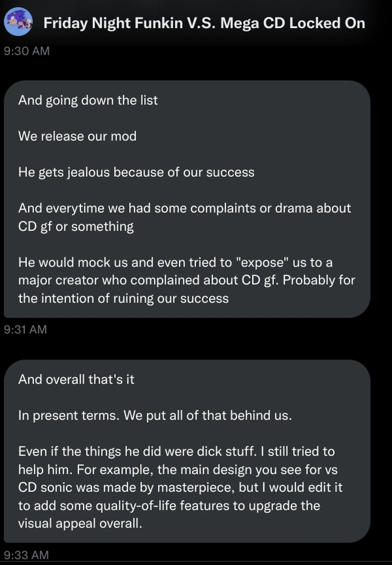
Task: Click the "visual appeal overall." closing line
Action: 79,523
